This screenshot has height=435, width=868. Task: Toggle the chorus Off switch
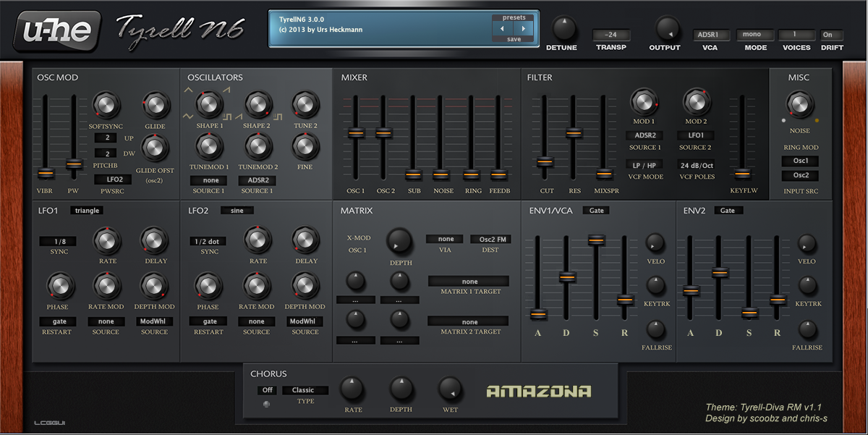click(267, 390)
